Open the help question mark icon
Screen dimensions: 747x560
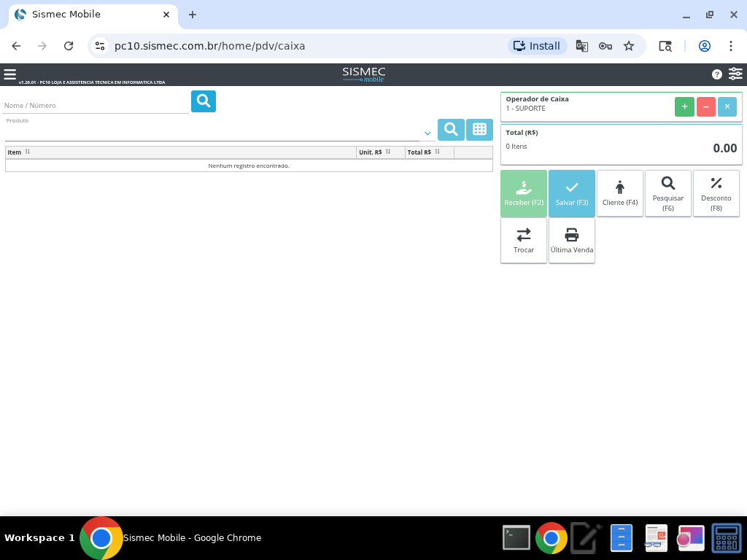point(717,74)
